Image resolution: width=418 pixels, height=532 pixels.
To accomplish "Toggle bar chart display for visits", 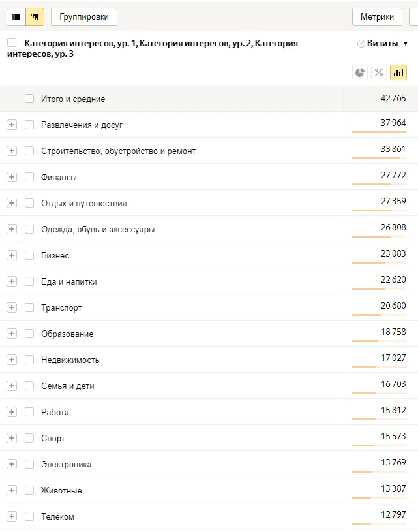I will (398, 72).
